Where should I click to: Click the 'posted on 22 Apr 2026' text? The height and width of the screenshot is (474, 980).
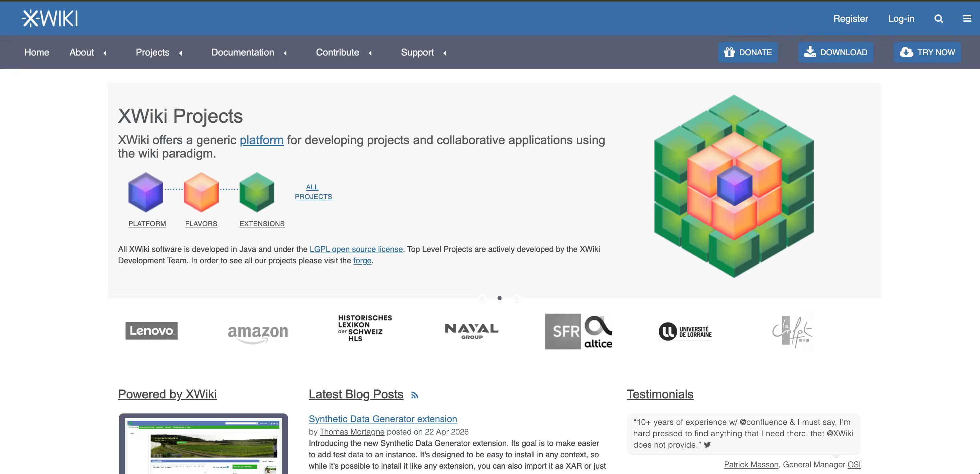[428, 432]
